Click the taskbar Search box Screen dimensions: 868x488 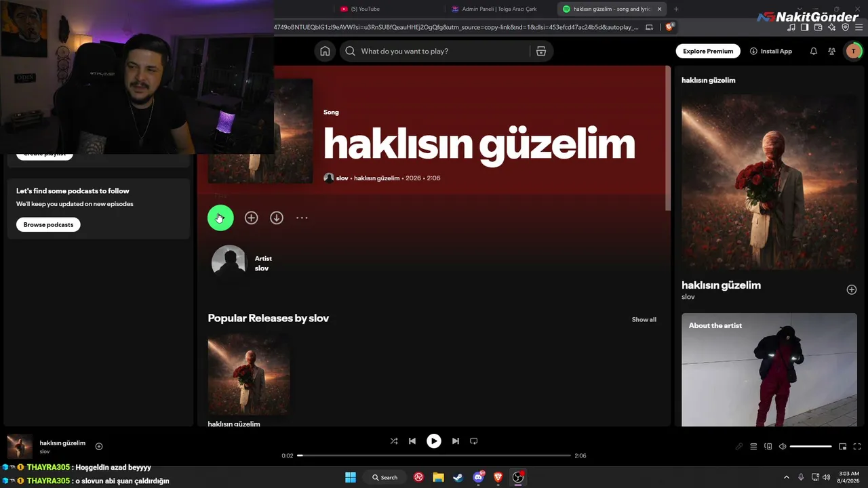point(384,477)
